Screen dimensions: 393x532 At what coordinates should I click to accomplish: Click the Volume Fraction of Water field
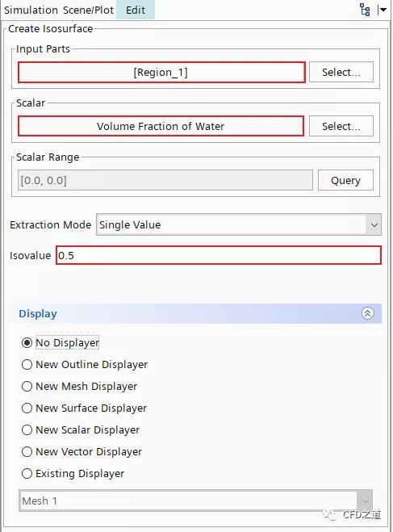click(161, 126)
